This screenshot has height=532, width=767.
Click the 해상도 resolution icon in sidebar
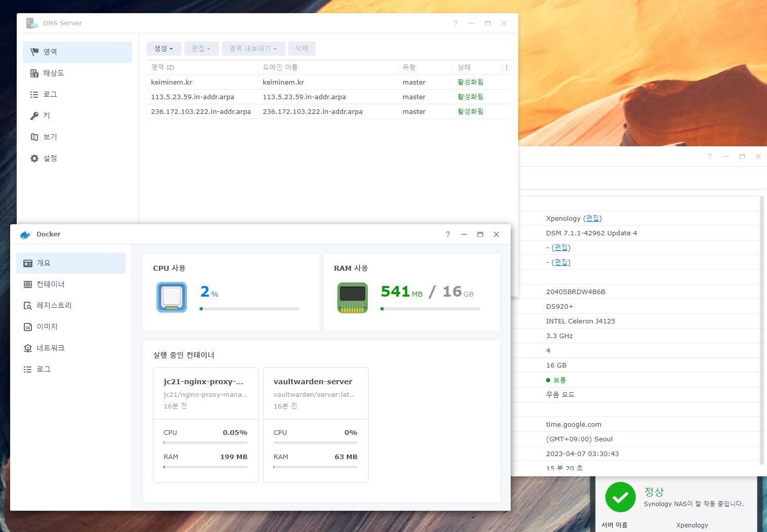pos(34,73)
